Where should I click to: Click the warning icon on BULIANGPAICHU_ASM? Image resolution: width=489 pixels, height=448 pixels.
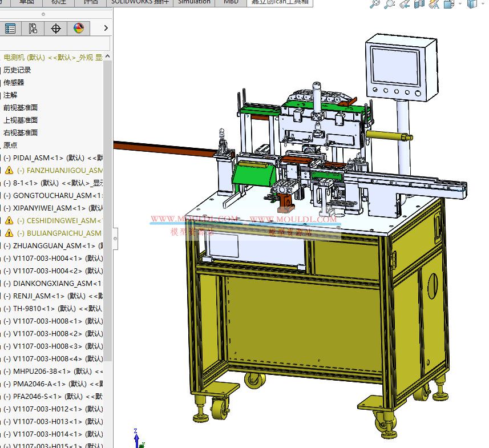(8, 233)
